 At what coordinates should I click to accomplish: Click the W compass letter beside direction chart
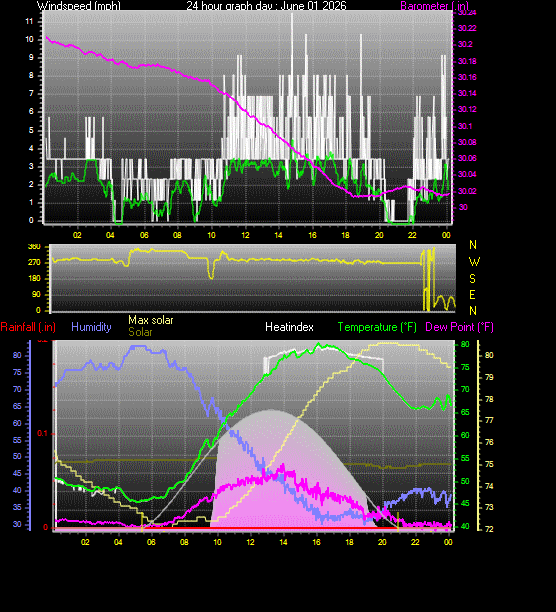click(x=474, y=262)
